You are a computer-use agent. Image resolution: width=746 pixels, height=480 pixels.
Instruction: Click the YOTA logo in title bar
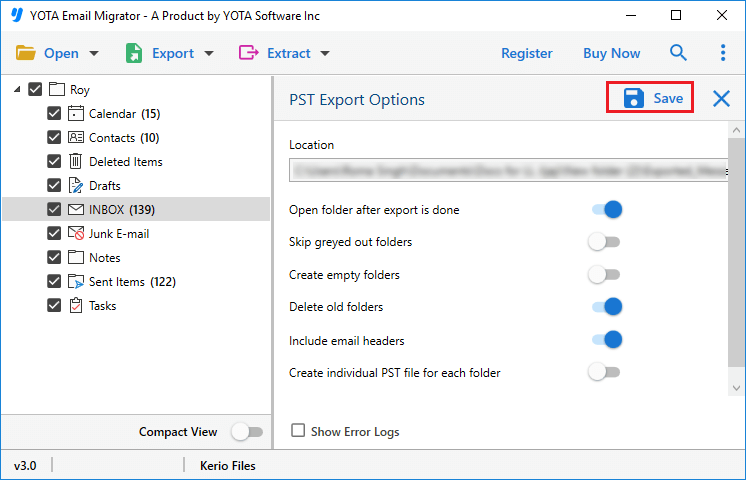click(17, 15)
